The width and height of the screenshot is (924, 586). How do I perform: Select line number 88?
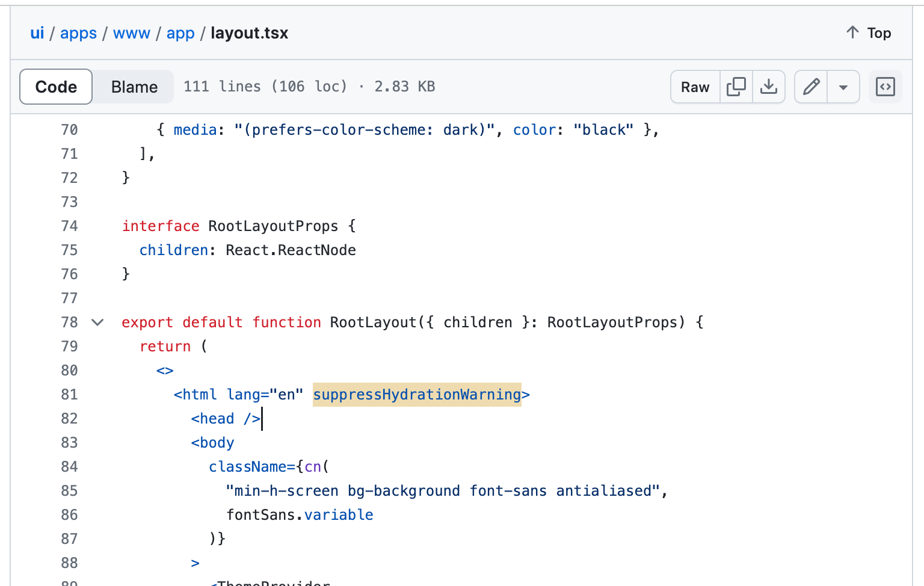click(69, 563)
